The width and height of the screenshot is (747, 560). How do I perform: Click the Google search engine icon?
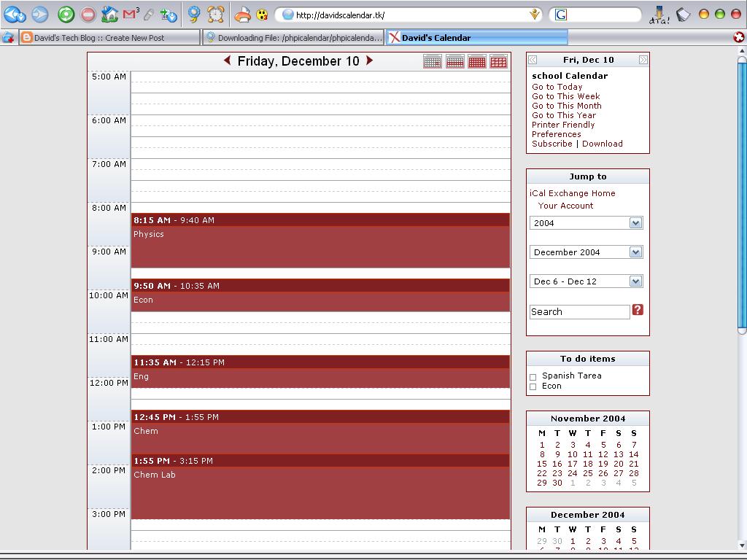pos(561,15)
